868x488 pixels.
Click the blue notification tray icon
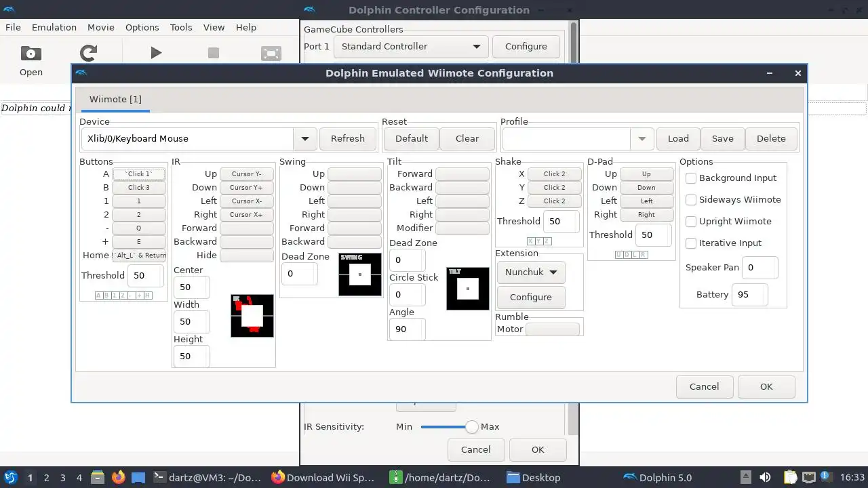[x=827, y=477]
